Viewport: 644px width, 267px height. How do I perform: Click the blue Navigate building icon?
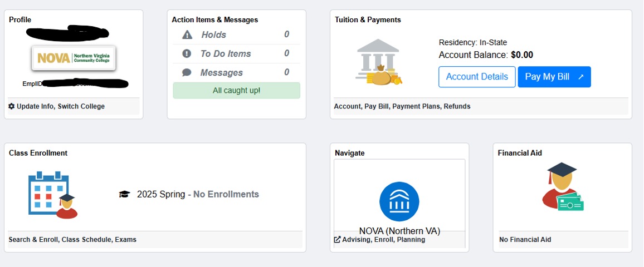399,201
